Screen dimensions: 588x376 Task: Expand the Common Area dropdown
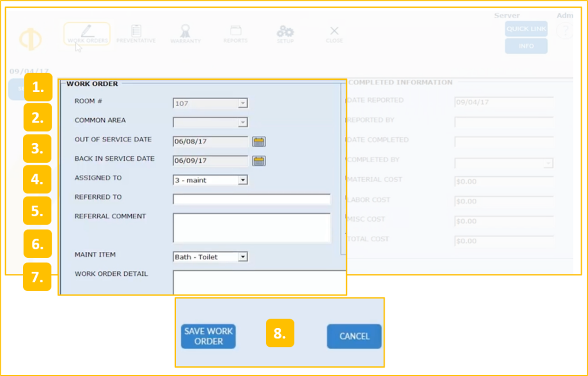(x=243, y=122)
